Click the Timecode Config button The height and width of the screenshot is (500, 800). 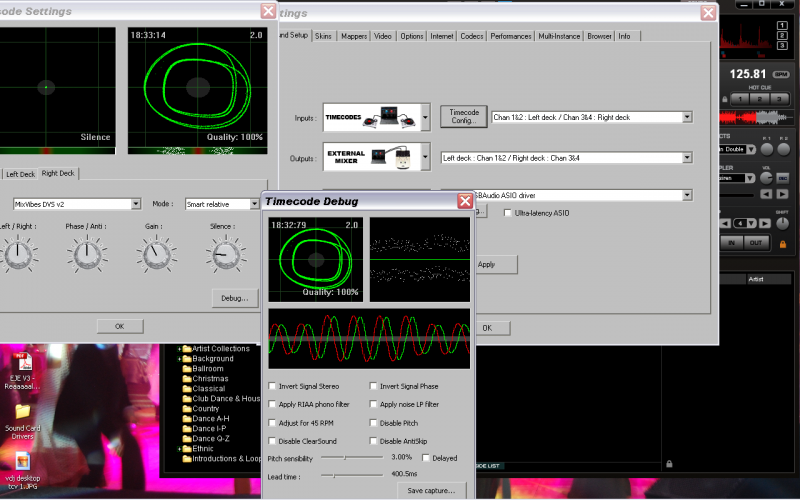[x=465, y=117]
